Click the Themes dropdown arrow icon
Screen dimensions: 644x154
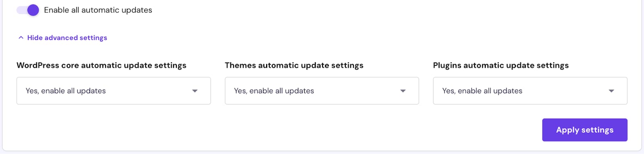[403, 91]
